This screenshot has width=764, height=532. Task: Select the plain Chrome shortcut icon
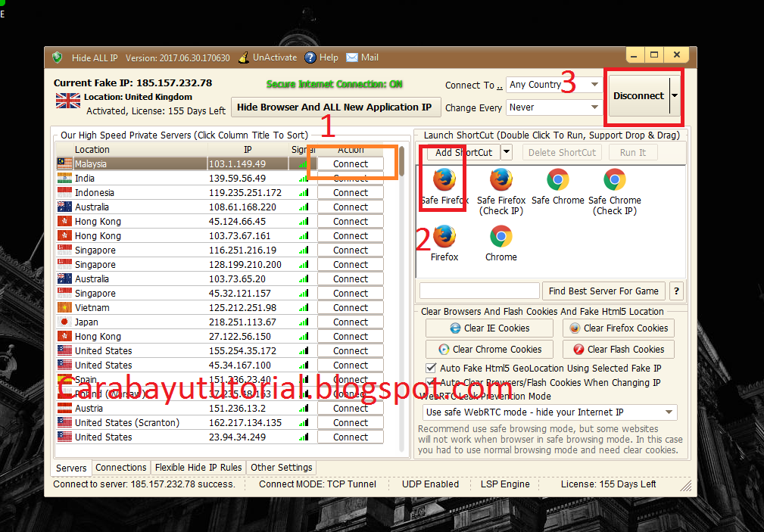[x=501, y=237]
